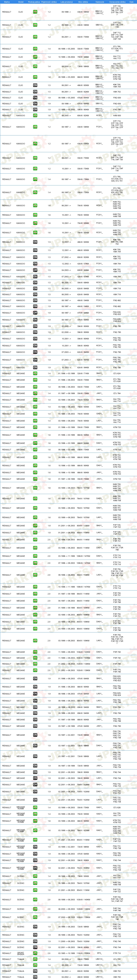Click diesel ON icon in Thalia K9K 702 row

tap(35, 971)
